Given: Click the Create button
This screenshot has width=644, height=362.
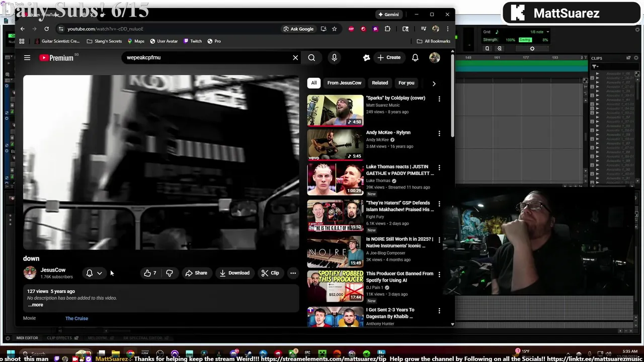Looking at the screenshot, I should [389, 58].
